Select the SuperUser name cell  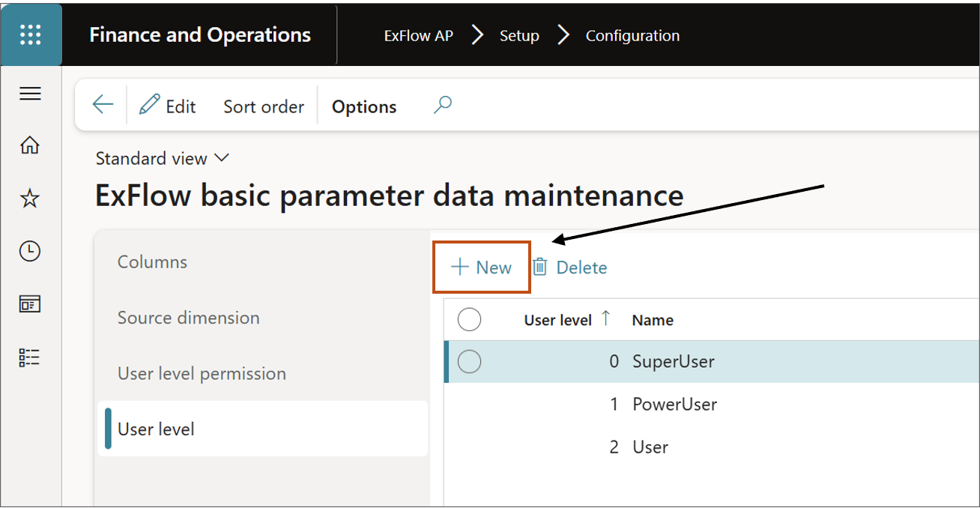pos(674,362)
